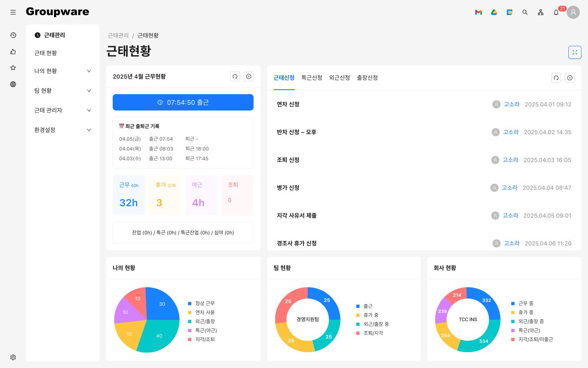Open the hamburger menu top left
The width and height of the screenshot is (588, 368).
click(x=13, y=12)
